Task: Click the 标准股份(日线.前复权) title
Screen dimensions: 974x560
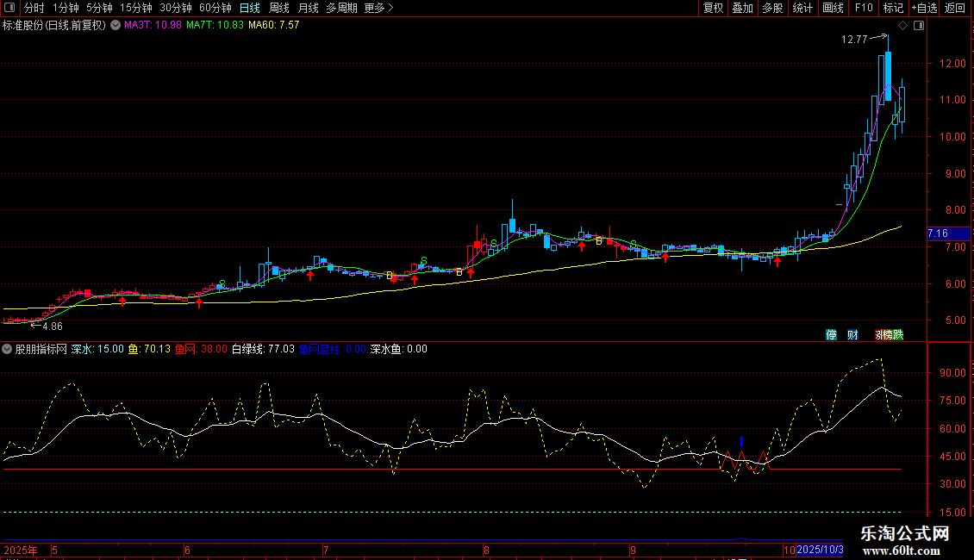Action: click(54, 26)
